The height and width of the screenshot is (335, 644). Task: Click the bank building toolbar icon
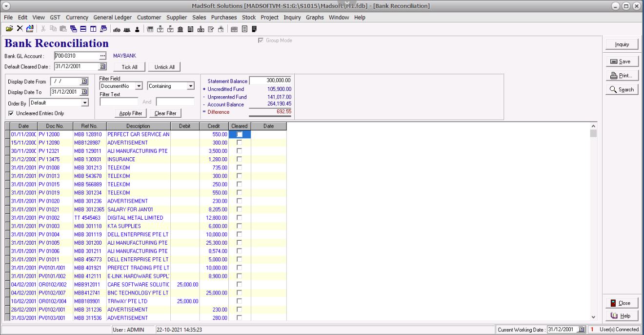point(180,29)
